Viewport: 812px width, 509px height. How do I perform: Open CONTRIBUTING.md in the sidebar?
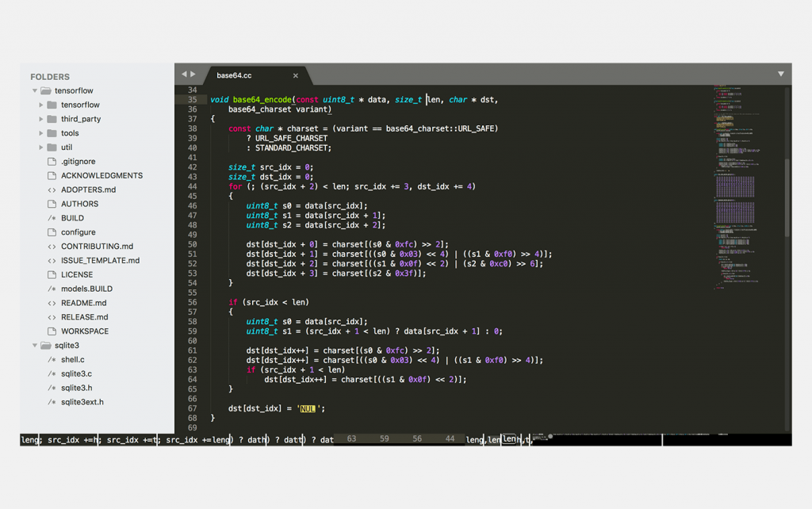click(98, 247)
